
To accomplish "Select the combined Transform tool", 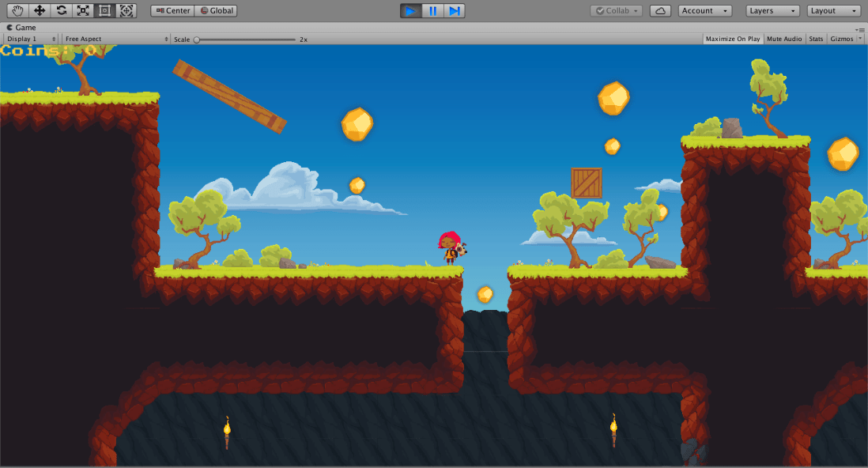I will pos(126,11).
